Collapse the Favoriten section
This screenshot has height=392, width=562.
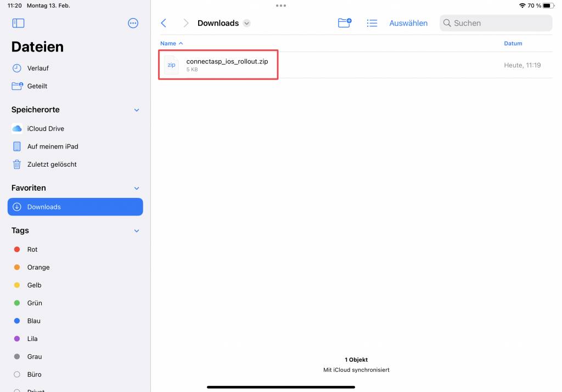(137, 188)
